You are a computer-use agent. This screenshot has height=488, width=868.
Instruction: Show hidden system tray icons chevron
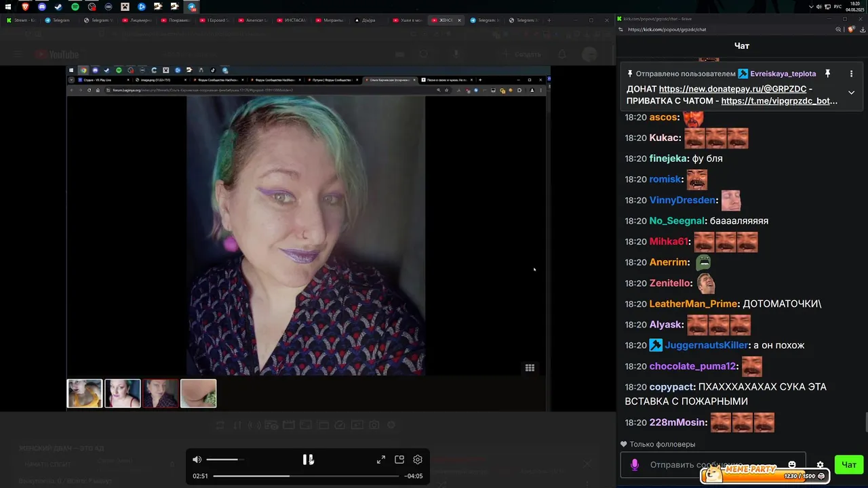pyautogui.click(x=812, y=7)
